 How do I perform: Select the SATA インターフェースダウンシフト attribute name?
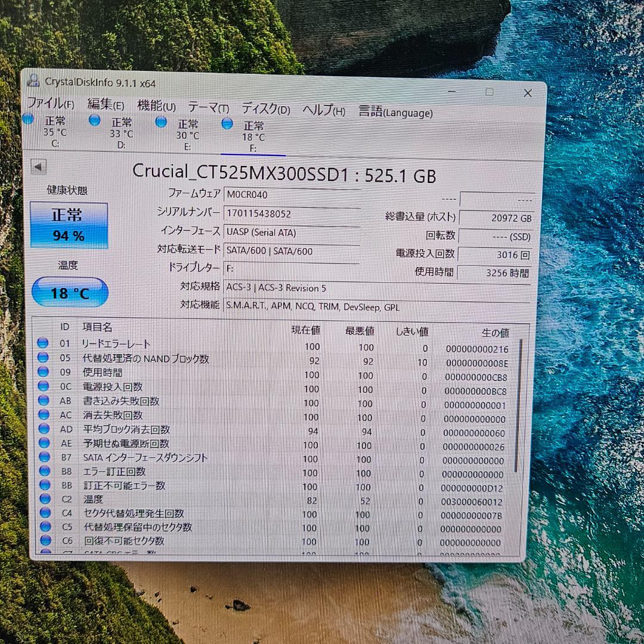[x=145, y=457]
